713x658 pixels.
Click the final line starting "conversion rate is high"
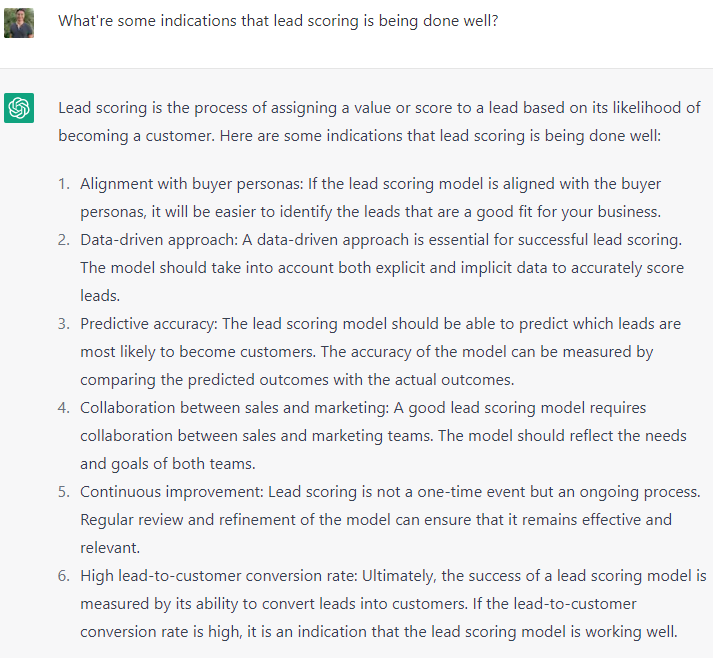379,632
